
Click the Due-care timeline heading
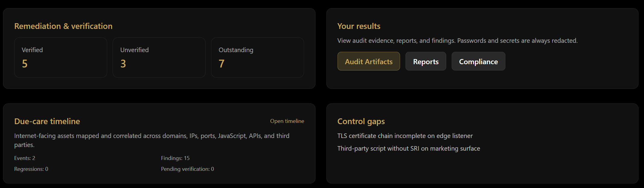[47, 121]
